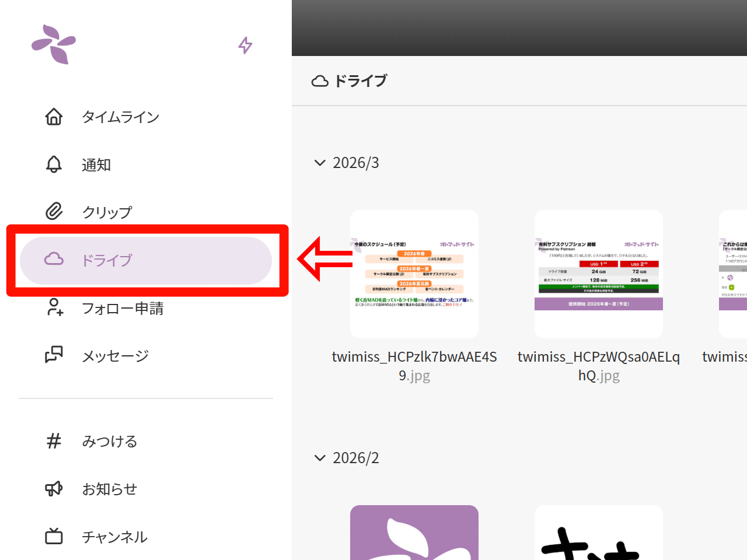Open クリップ with the paperclip icon
Screen dimensions: 747x560
tap(107, 212)
